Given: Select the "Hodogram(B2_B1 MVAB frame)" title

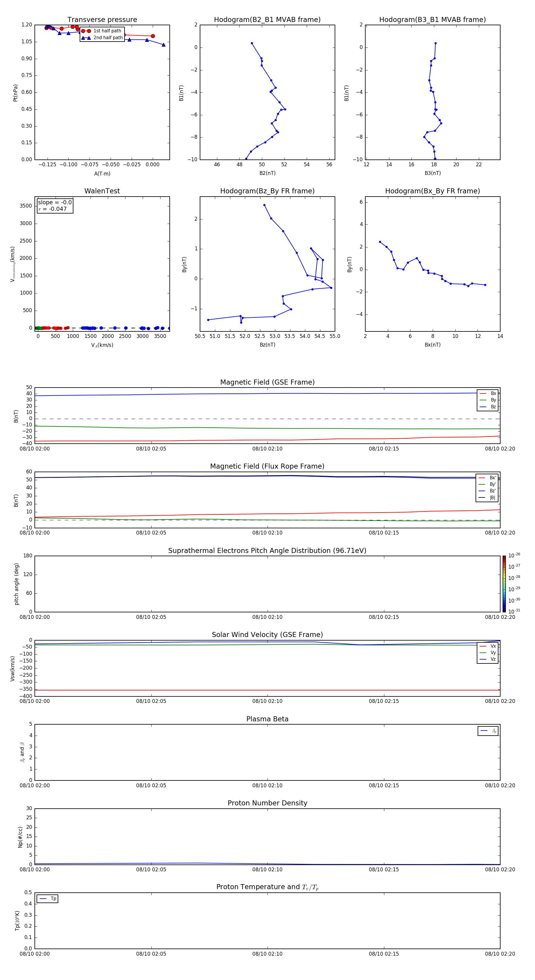Looking at the screenshot, I should (x=267, y=20).
